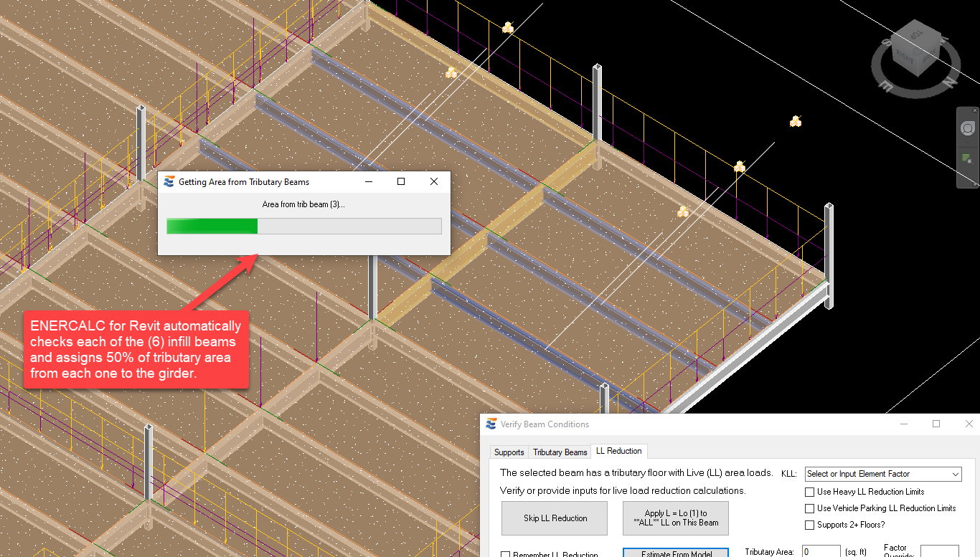This screenshot has height=557, width=980.
Task: Minimize the Getting Area from Tributary Beams dialog
Action: coord(368,182)
